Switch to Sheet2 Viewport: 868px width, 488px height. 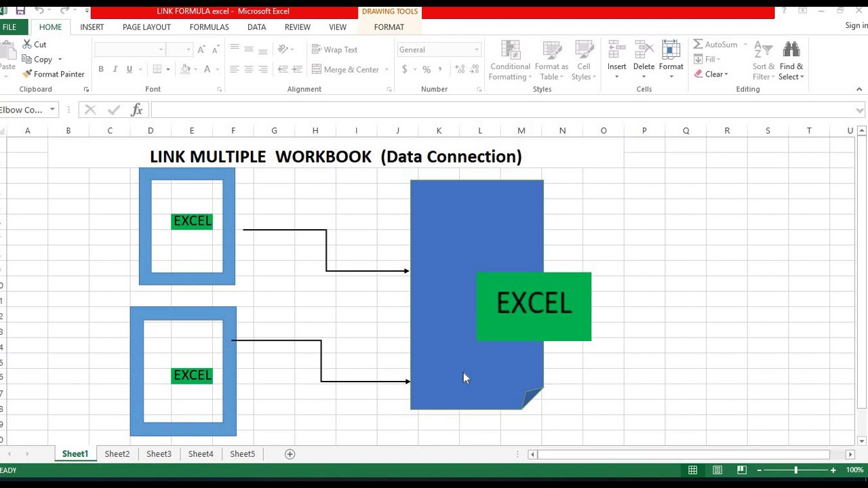117,454
